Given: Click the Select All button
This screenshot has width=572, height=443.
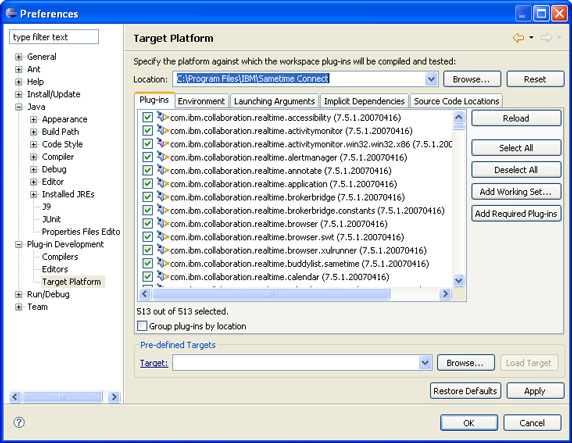Looking at the screenshot, I should pyautogui.click(x=516, y=148).
